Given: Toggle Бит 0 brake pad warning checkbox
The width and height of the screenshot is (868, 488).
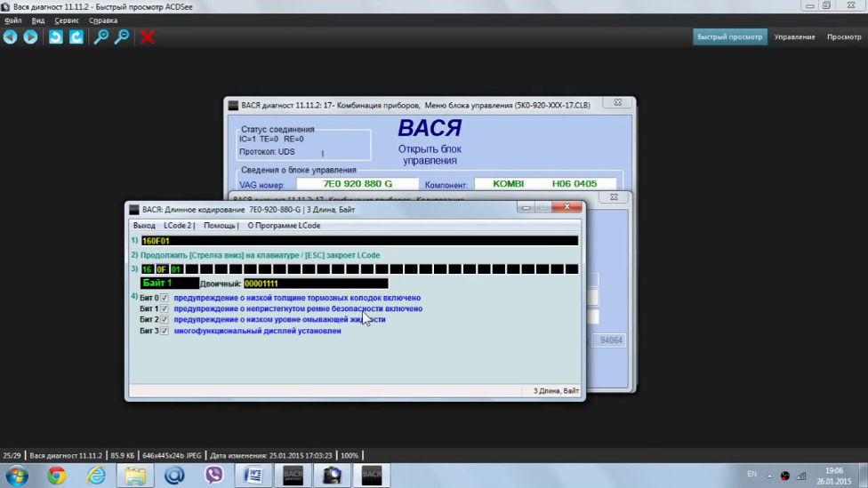Looking at the screenshot, I should point(165,298).
